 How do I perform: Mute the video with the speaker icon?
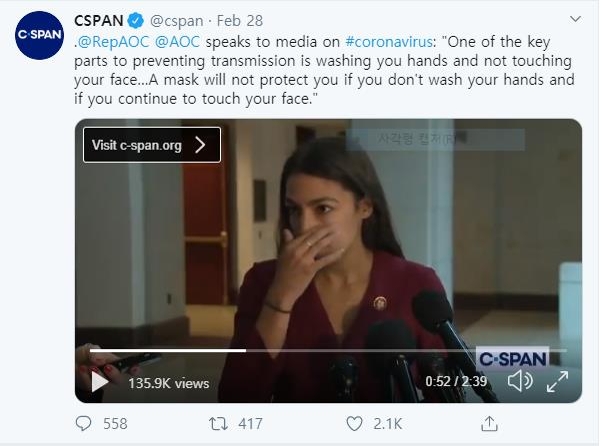click(x=519, y=381)
